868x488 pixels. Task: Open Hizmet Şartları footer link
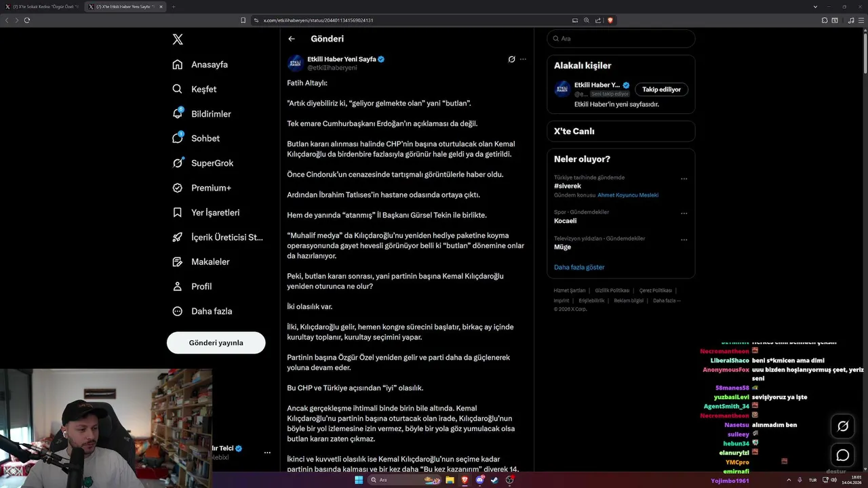(x=570, y=291)
